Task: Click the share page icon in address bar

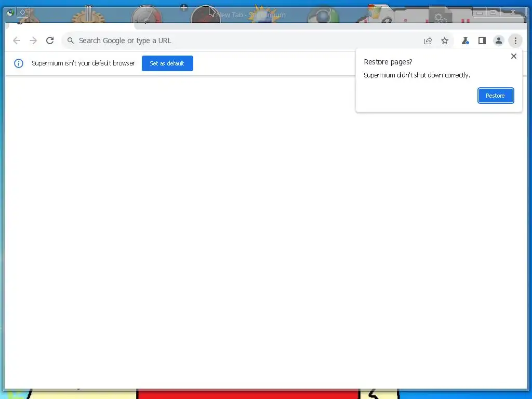Action: tap(428, 41)
